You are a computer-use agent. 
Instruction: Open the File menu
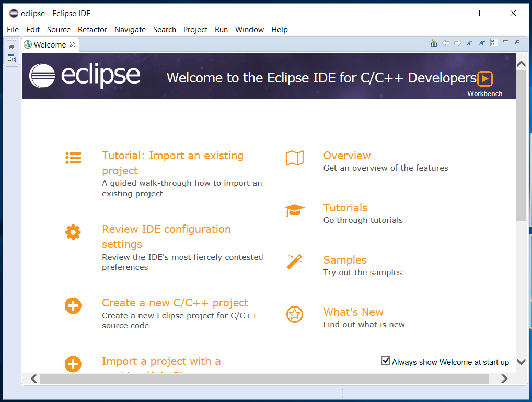[x=13, y=29]
